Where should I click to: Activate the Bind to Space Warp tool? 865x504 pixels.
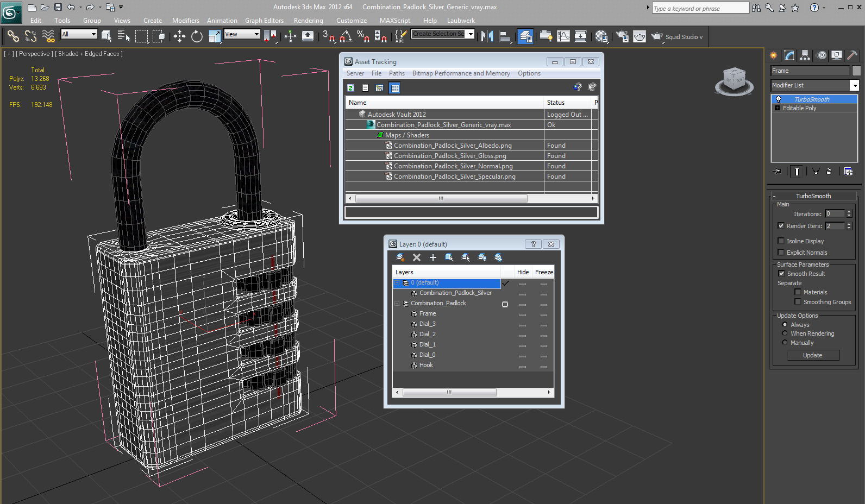(48, 36)
